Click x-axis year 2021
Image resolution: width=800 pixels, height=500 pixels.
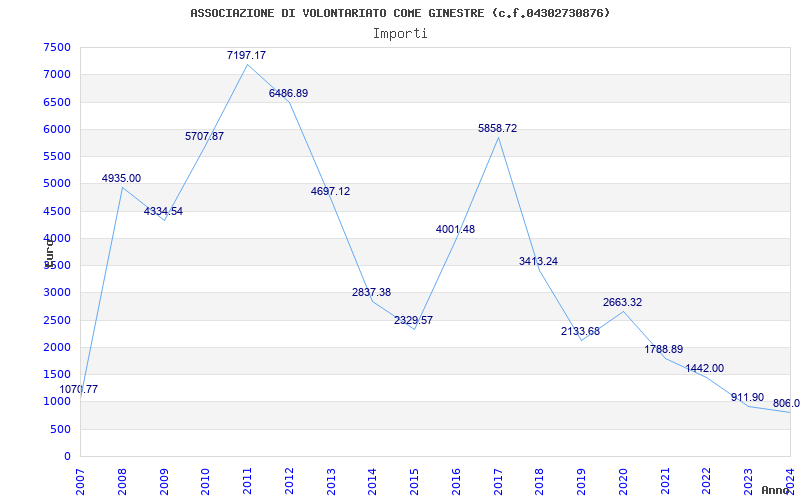(x=665, y=481)
